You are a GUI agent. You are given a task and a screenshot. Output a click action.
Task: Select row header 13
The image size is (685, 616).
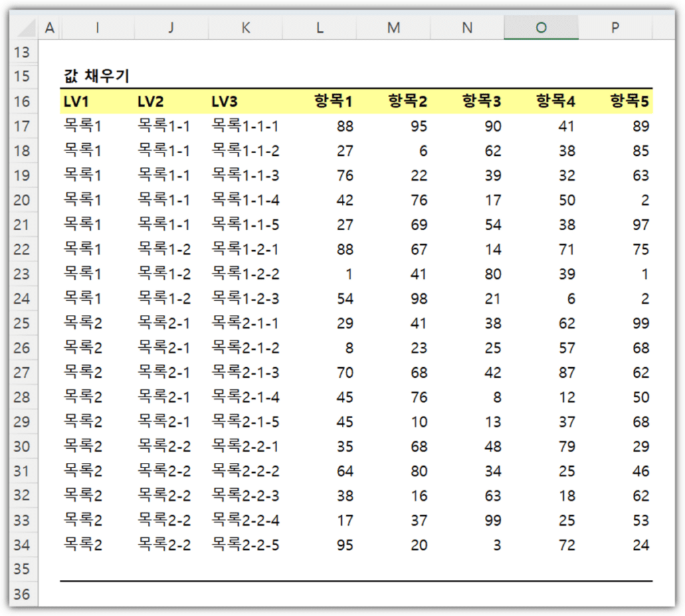[23, 52]
